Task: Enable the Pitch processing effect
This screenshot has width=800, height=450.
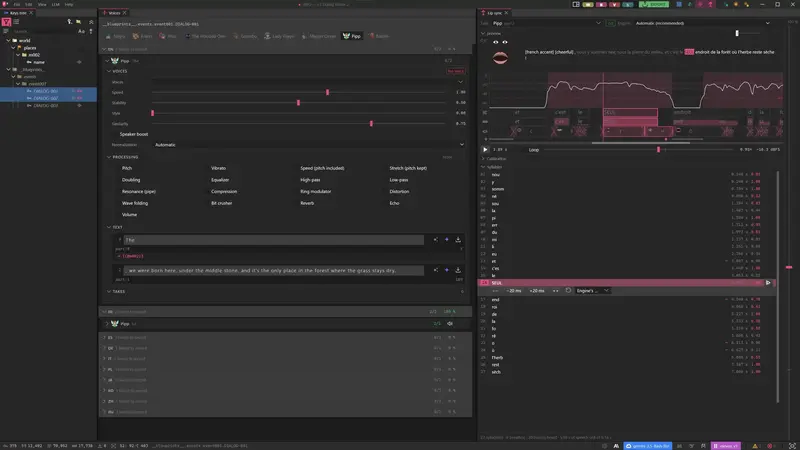Action: coord(127,168)
